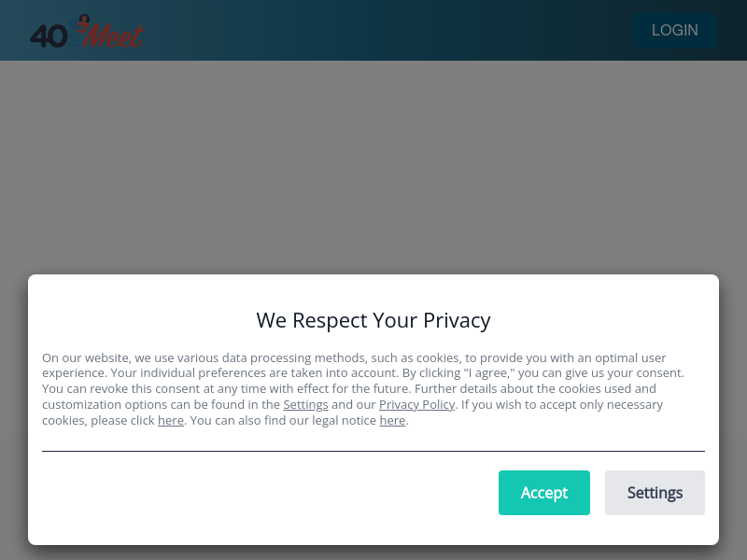
Task: Click the red "Meet" script in logo
Action: (113, 35)
